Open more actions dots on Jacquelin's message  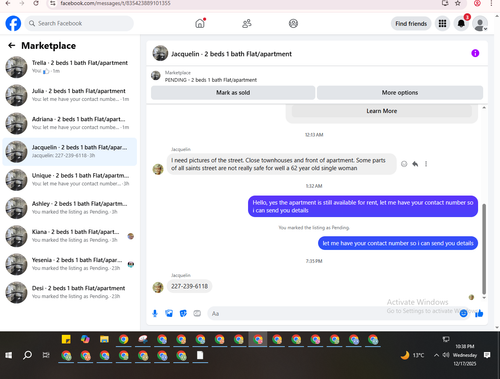(426, 164)
